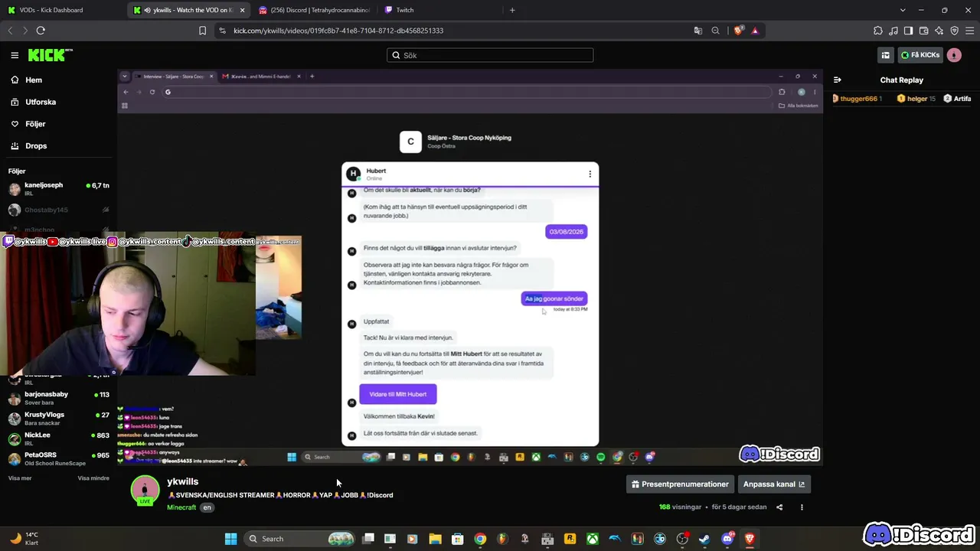Viewport: 980px width, 551px height.
Task: Open the weather widget showing 14°C
Action: [23, 539]
